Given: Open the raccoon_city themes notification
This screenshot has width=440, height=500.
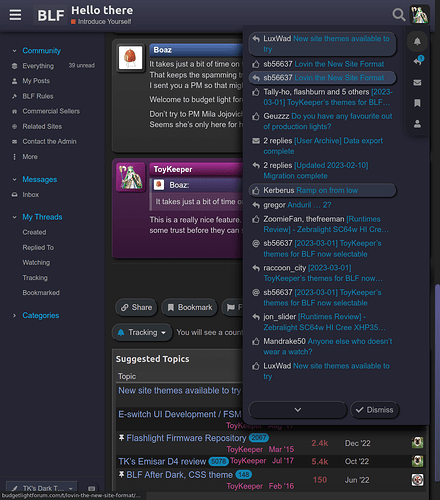Looking at the screenshot, I should [322, 273].
